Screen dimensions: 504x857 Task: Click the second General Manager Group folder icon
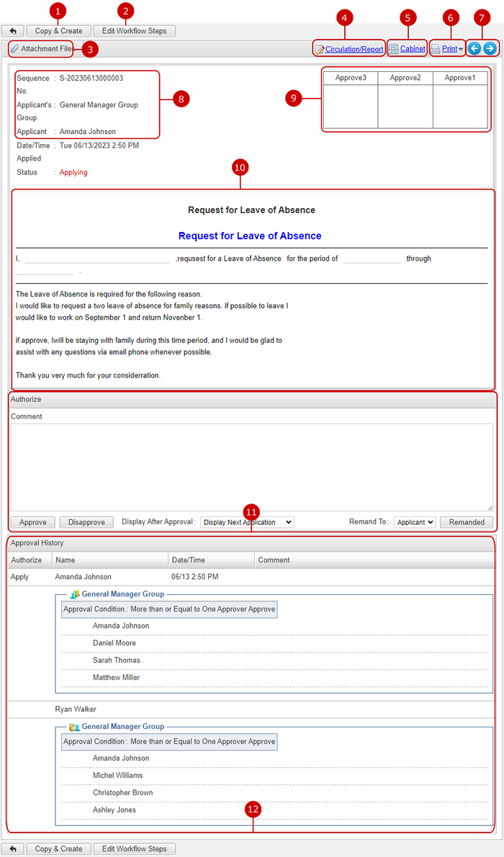(74, 727)
